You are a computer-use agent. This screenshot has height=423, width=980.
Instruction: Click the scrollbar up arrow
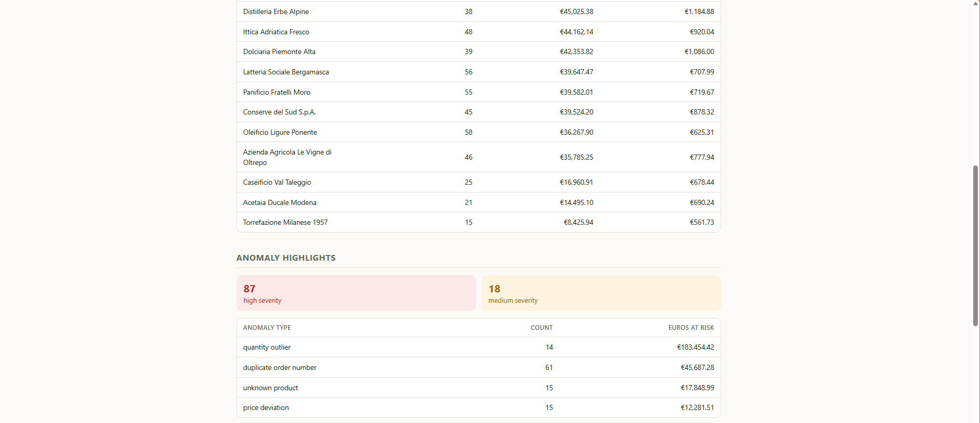pos(975,3)
